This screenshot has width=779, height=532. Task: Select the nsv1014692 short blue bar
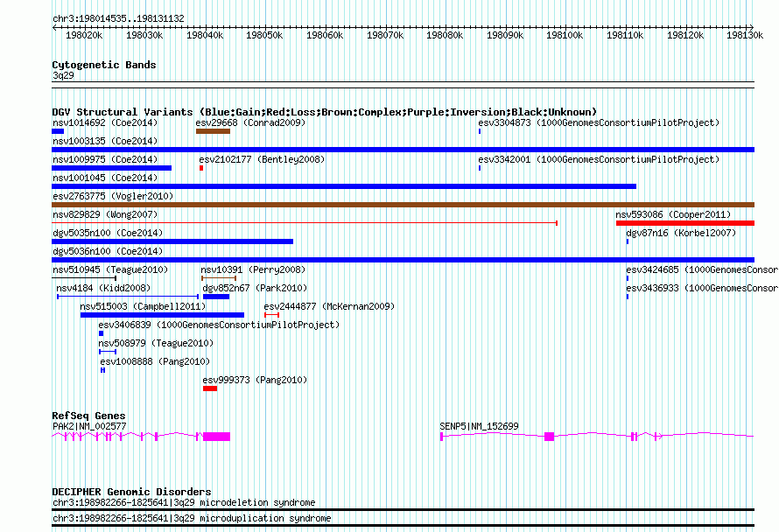pos(58,131)
